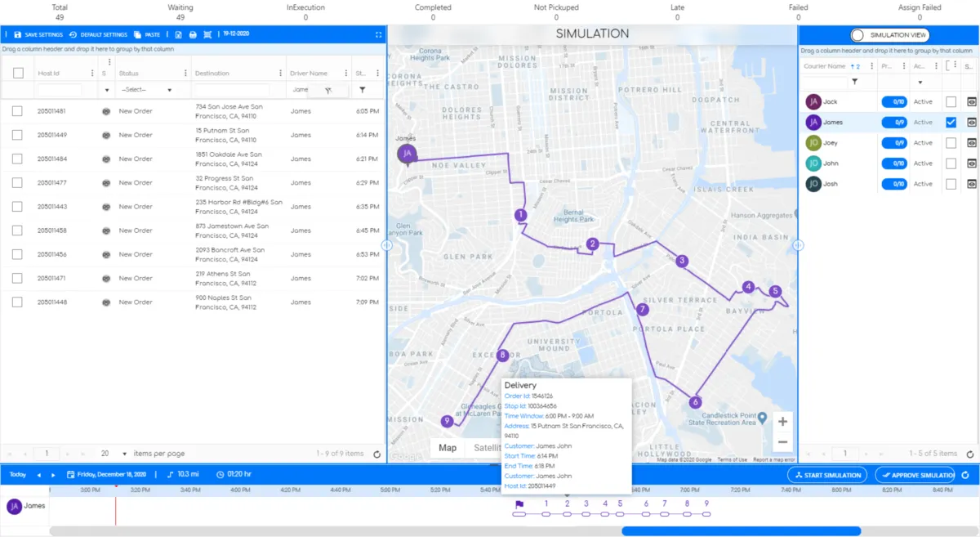Open the Destination column options menu

(x=280, y=74)
